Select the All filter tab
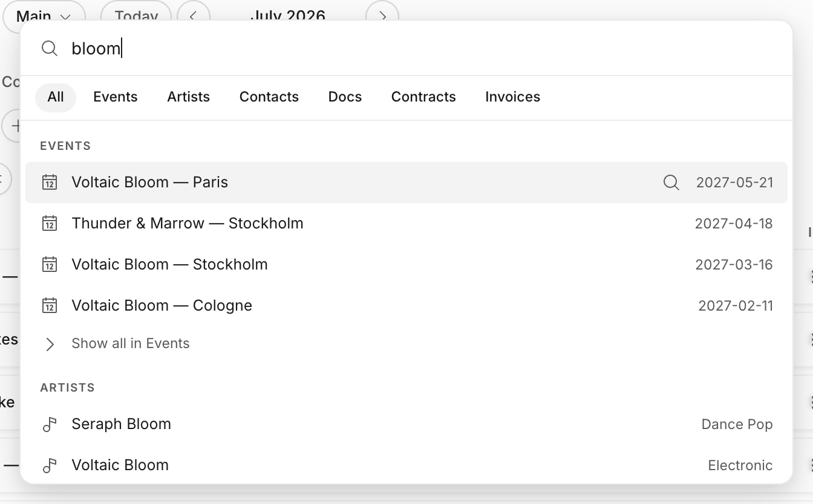813x504 pixels. pos(56,97)
